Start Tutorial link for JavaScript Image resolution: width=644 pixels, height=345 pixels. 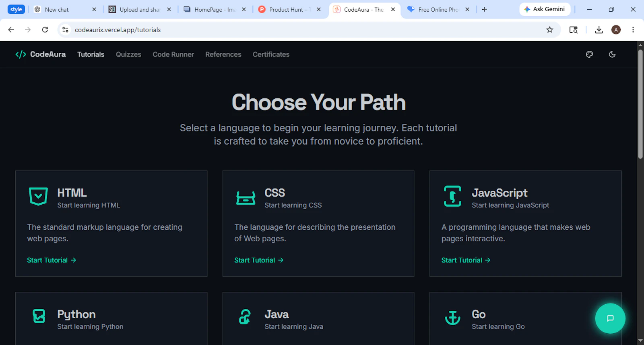point(466,260)
